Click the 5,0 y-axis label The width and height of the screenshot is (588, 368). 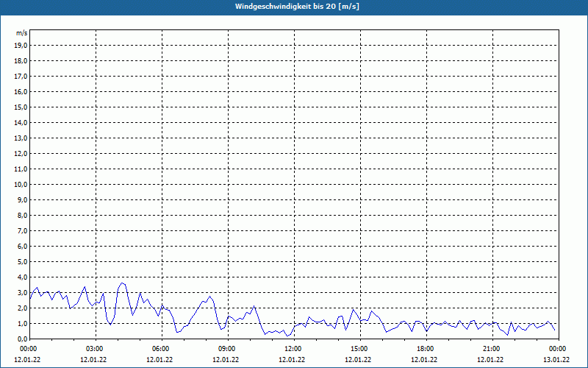(x=23, y=262)
